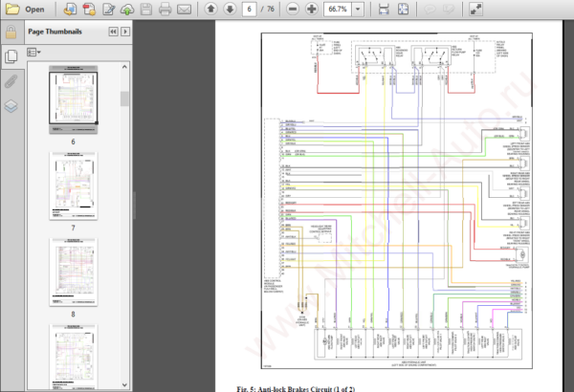
Task: Go to previous page with up arrow
Action: [x=210, y=9]
